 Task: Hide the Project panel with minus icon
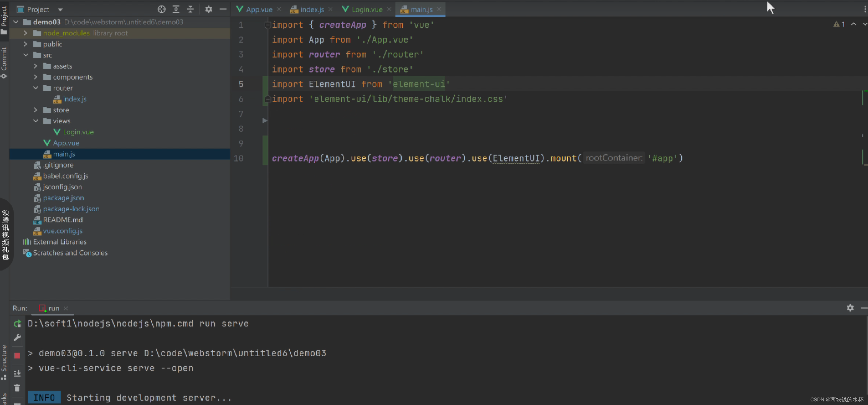[223, 9]
